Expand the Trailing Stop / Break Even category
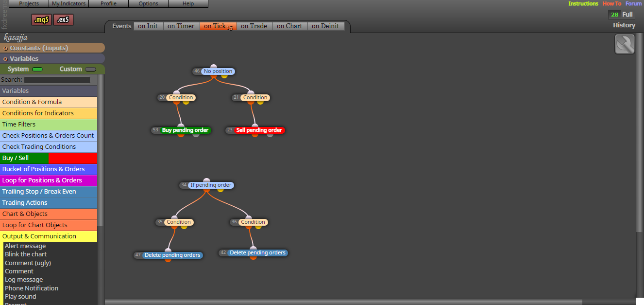Screen dimensions: 644x305 tap(49, 192)
